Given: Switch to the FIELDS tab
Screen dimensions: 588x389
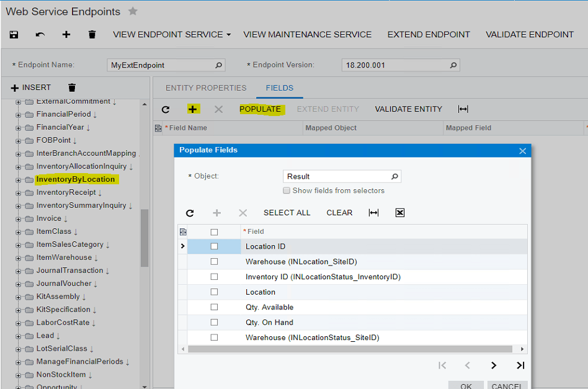Looking at the screenshot, I should tap(280, 87).
